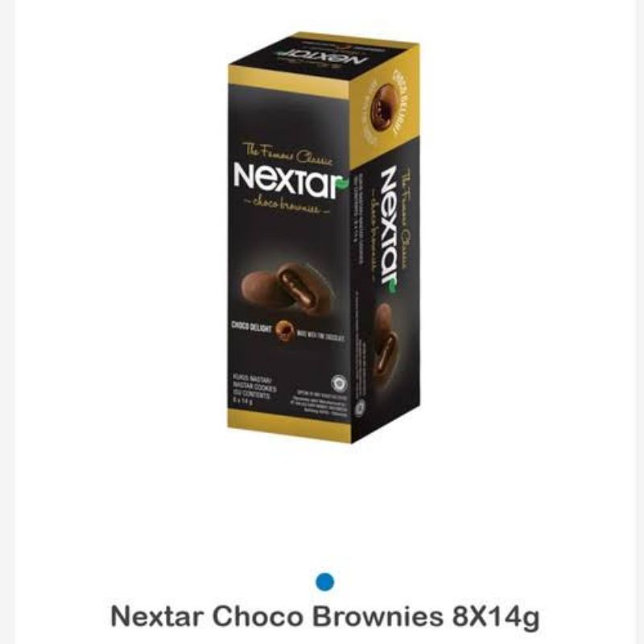Click the upside-down Nextar logo on top flap
The width and height of the screenshot is (644, 644).
[320, 57]
